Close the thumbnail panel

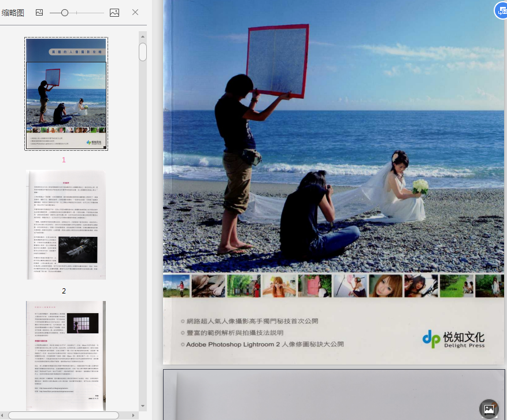click(x=135, y=12)
